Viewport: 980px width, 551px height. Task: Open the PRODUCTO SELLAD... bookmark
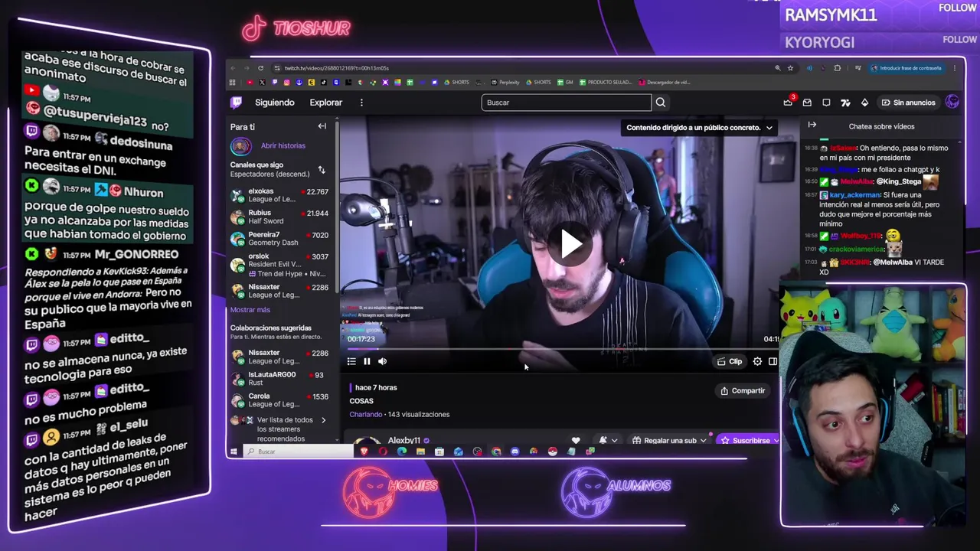click(606, 82)
